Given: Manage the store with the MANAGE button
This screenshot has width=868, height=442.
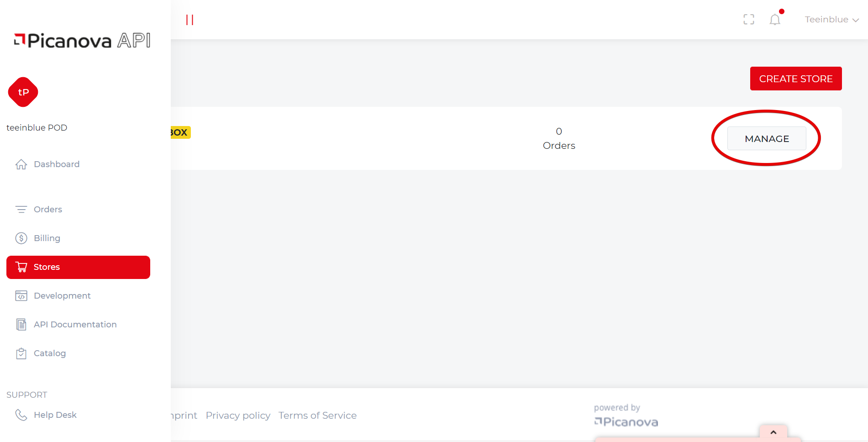Looking at the screenshot, I should point(767,138).
